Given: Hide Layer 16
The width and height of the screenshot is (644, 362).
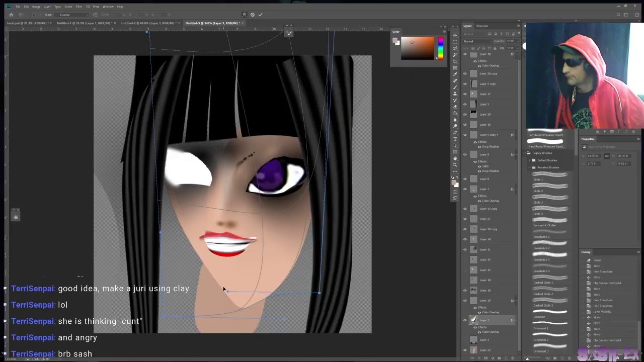Looking at the screenshot, I should [x=465, y=290].
